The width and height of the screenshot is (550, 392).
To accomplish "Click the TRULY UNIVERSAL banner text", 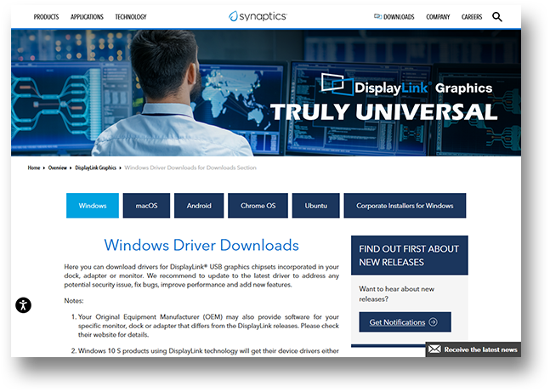I will (x=384, y=112).
